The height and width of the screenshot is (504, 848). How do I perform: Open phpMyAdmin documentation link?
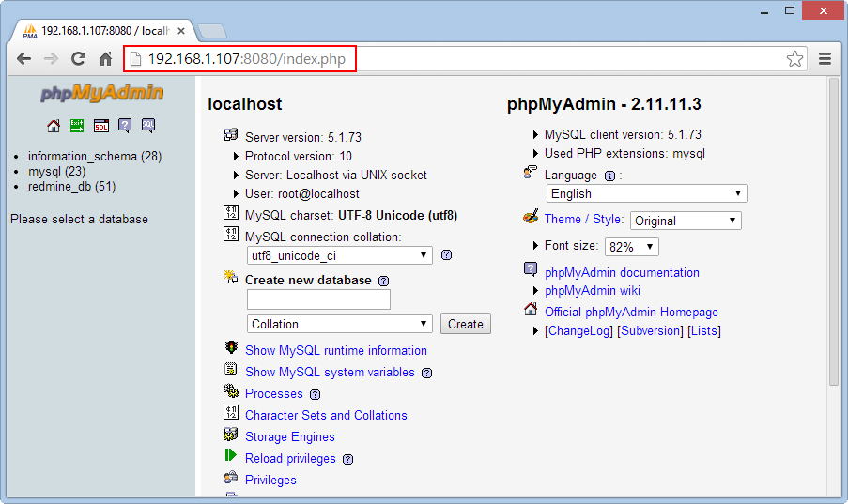pyautogui.click(x=622, y=272)
